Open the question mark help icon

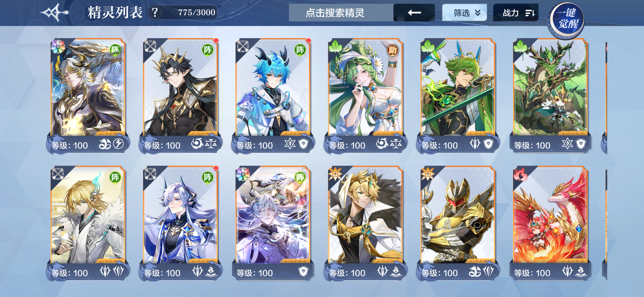point(155,12)
